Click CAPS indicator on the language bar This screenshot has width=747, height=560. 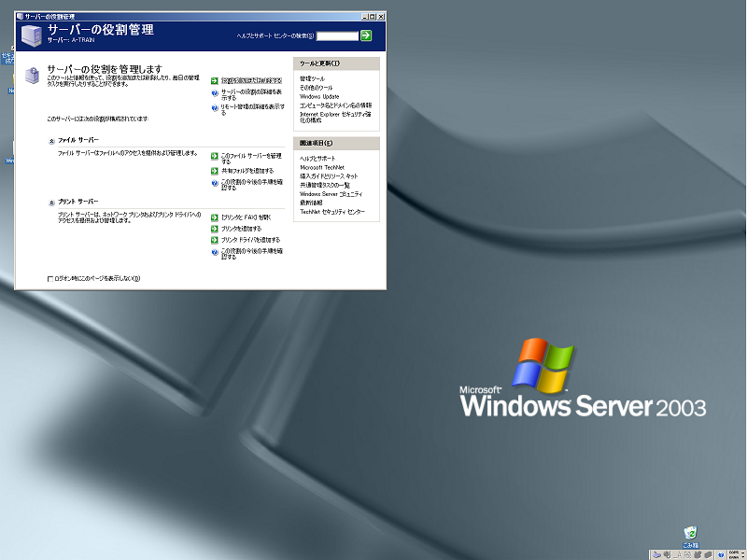tap(734, 553)
